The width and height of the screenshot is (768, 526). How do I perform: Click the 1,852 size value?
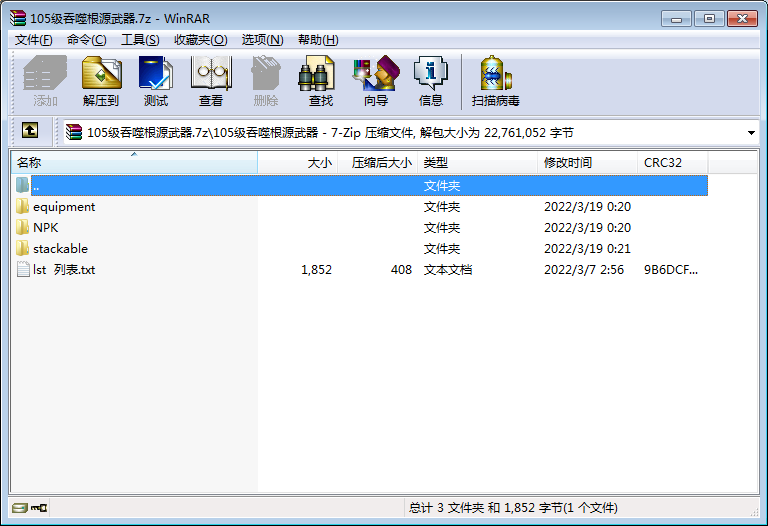pos(316,269)
